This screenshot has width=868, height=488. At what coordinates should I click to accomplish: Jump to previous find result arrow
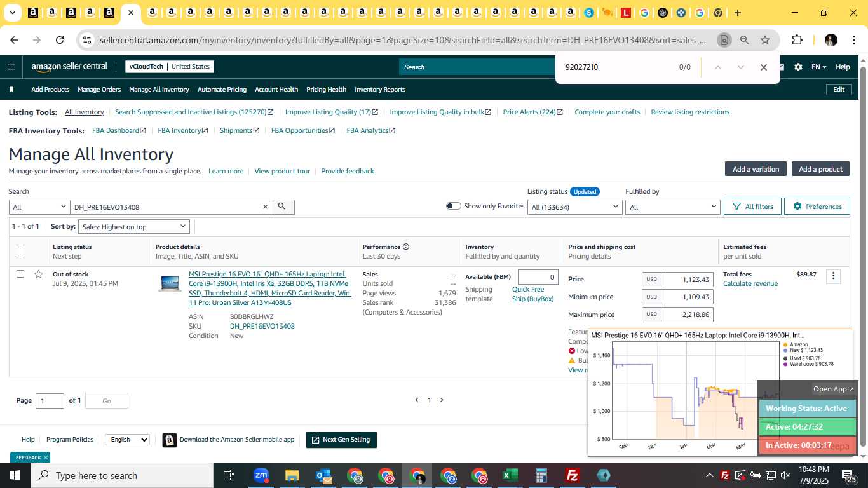point(717,67)
